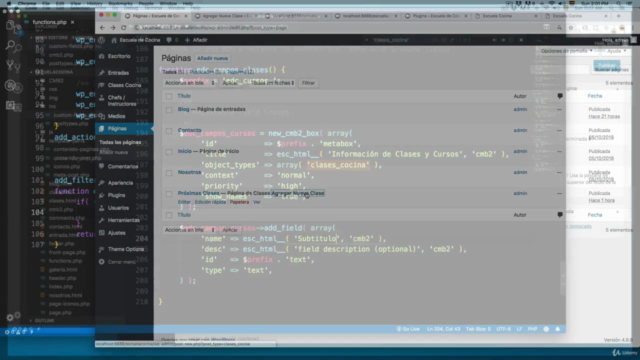Click the Herramientas wrench icon
Image resolution: width=640 pixels, height=360 pixels.
click(101, 220)
